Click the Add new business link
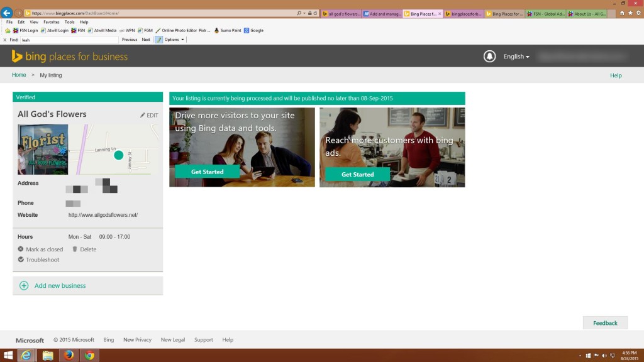Screen dimensions: 644x362 pos(60,285)
